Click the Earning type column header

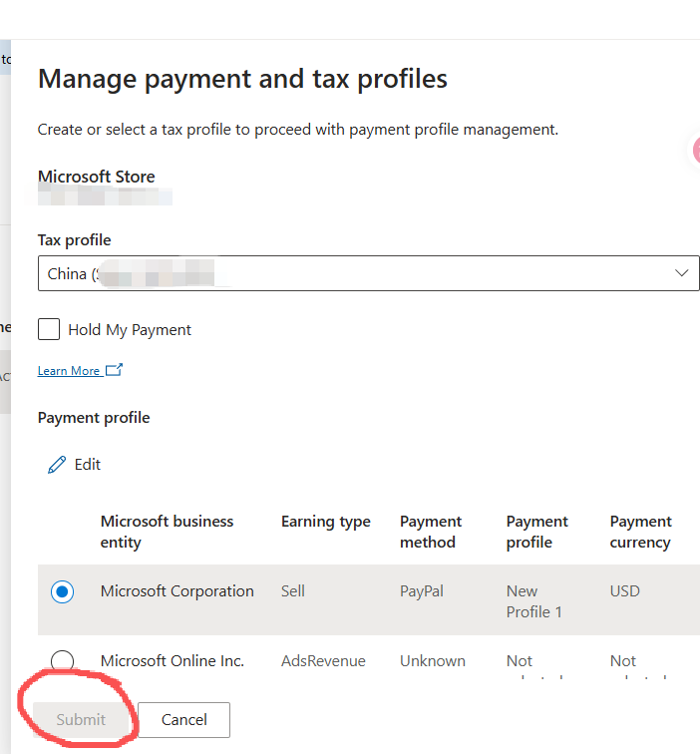326,522
